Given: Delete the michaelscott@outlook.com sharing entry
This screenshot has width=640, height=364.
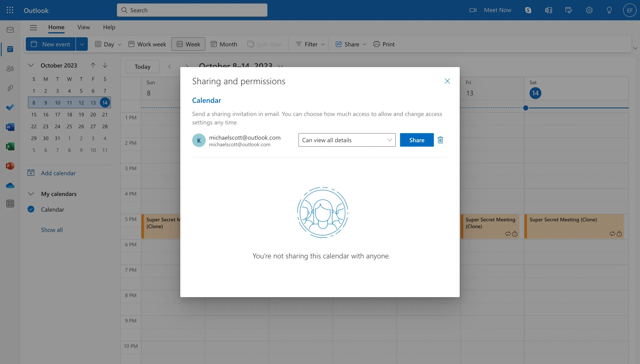Looking at the screenshot, I should (440, 140).
